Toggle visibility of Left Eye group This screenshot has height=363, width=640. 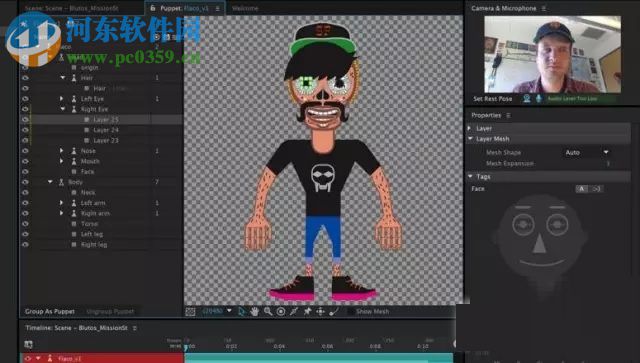(x=25, y=99)
